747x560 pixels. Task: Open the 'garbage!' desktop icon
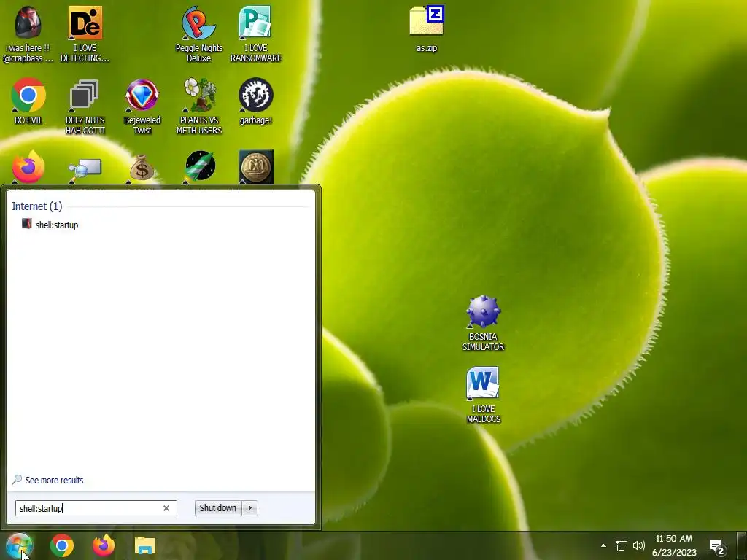click(256, 101)
